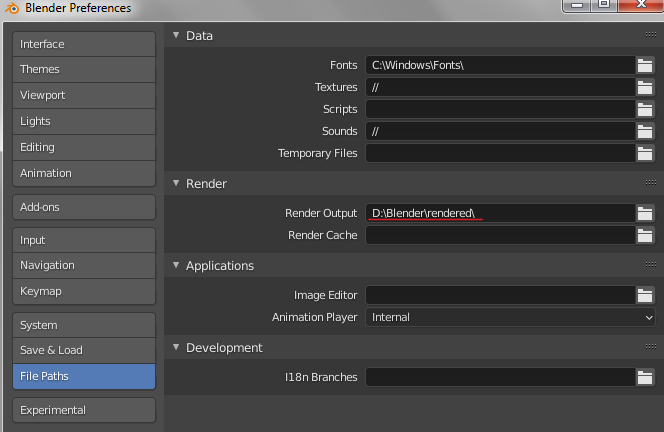Open the Keymap preferences section
664x432 pixels.
[84, 291]
